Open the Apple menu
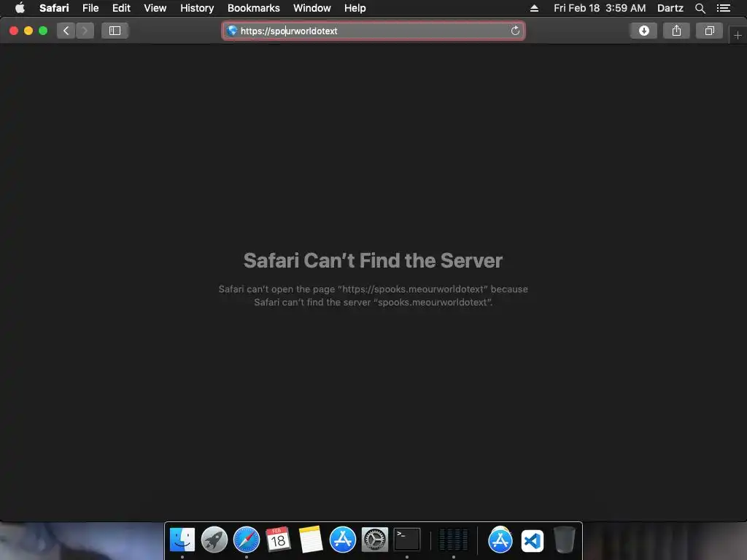 click(20, 8)
